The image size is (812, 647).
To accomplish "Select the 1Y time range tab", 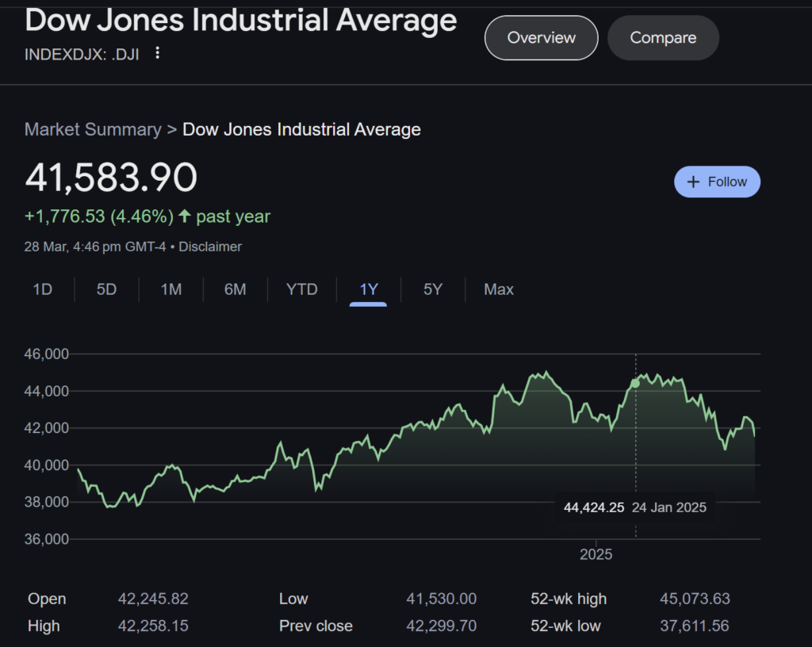I will 369,289.
